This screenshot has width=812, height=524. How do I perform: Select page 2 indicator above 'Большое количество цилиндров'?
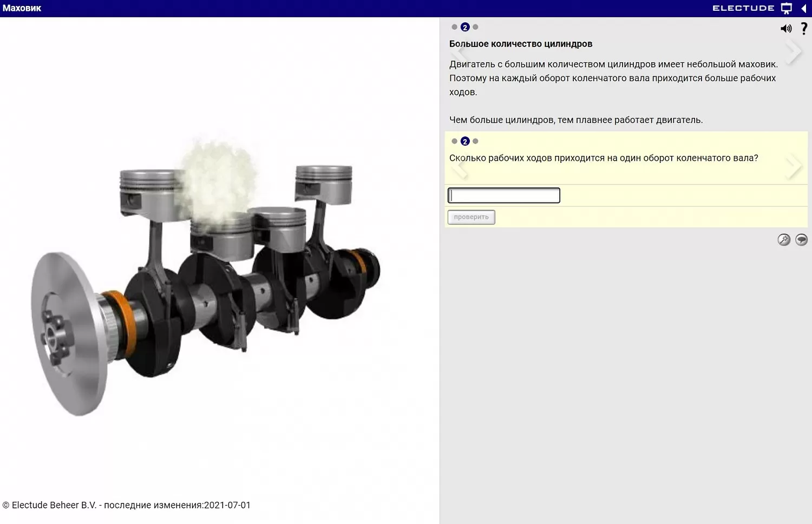[465, 27]
